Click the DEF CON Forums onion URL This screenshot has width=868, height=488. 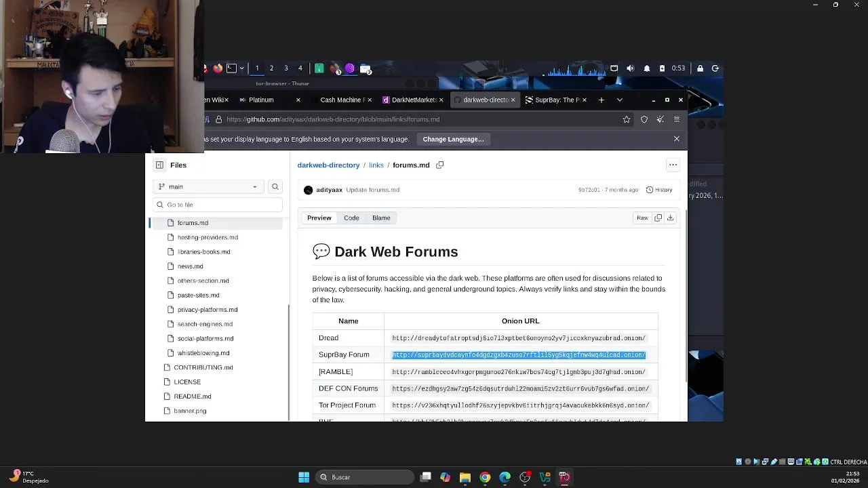520,388
